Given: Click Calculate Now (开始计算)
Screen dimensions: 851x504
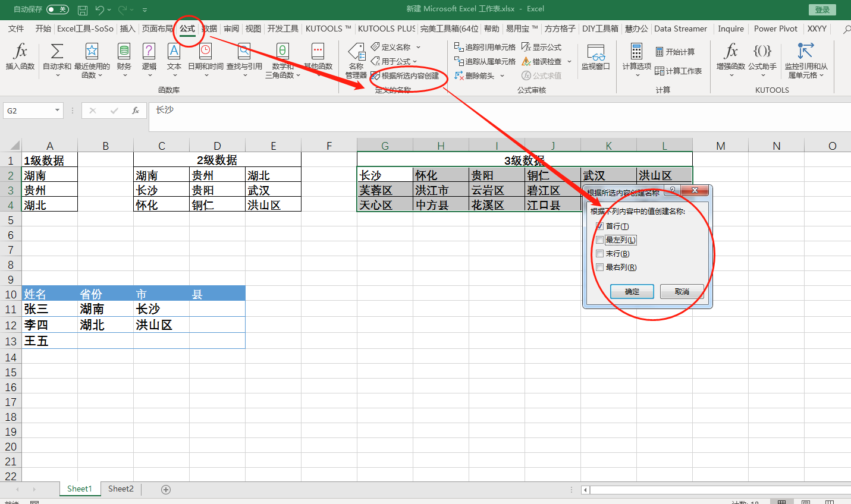Looking at the screenshot, I should click(675, 52).
